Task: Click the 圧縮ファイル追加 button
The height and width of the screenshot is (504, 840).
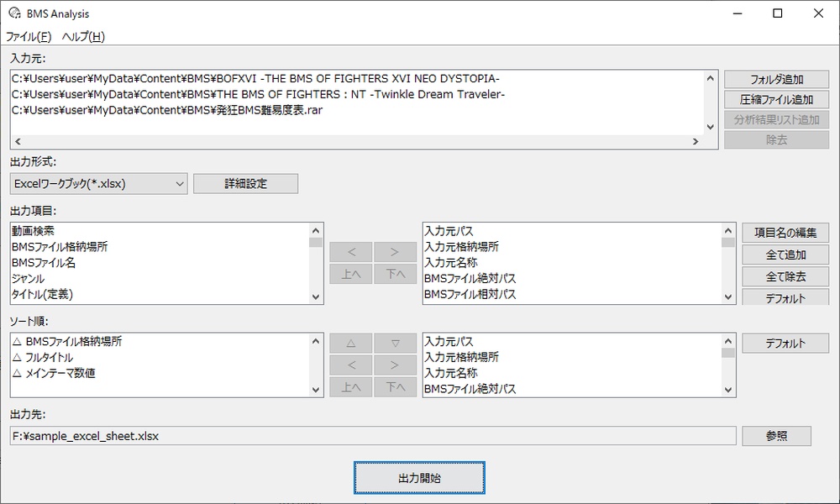Action: click(776, 100)
